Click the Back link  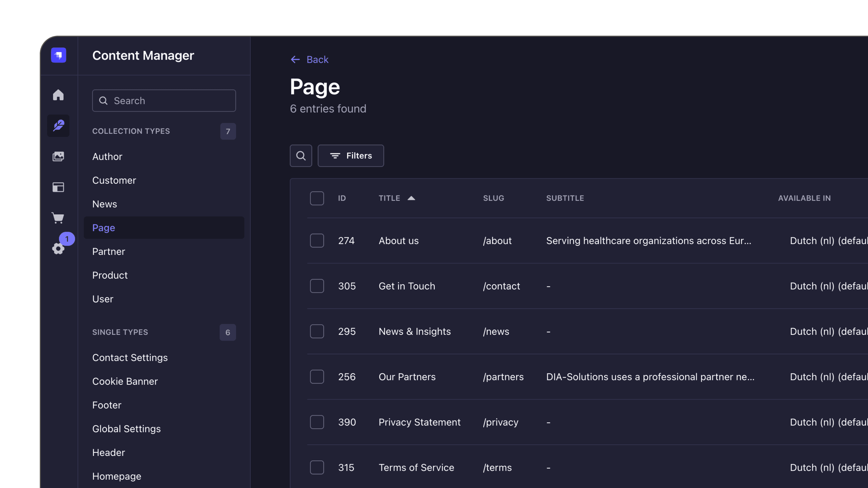point(309,60)
